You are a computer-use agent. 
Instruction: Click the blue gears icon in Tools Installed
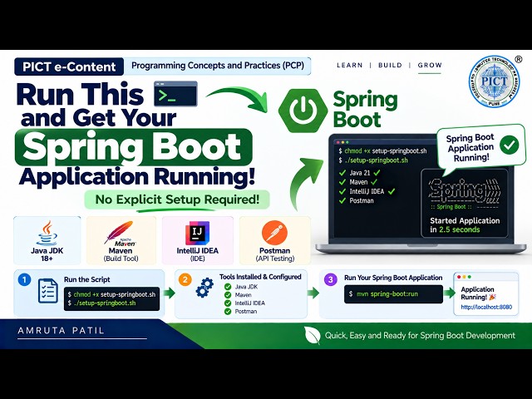[x=205, y=288]
